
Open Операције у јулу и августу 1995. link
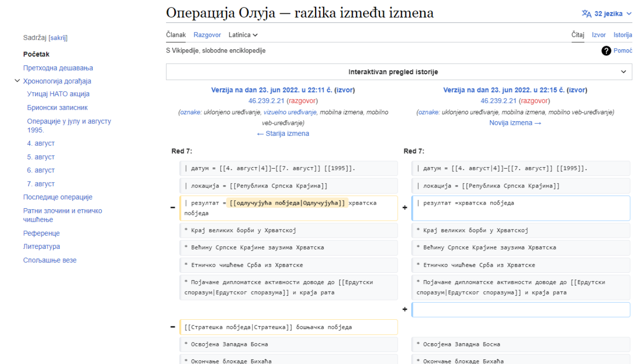69,125
